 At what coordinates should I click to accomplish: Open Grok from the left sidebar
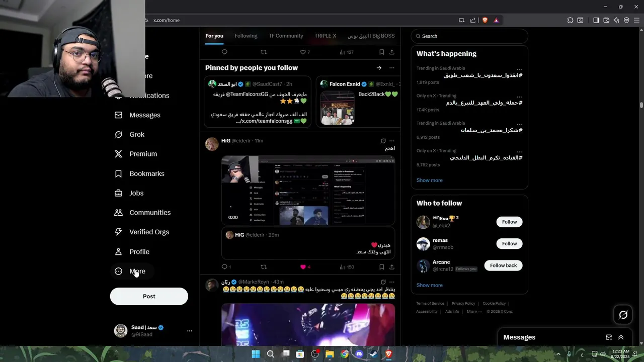coord(129,135)
